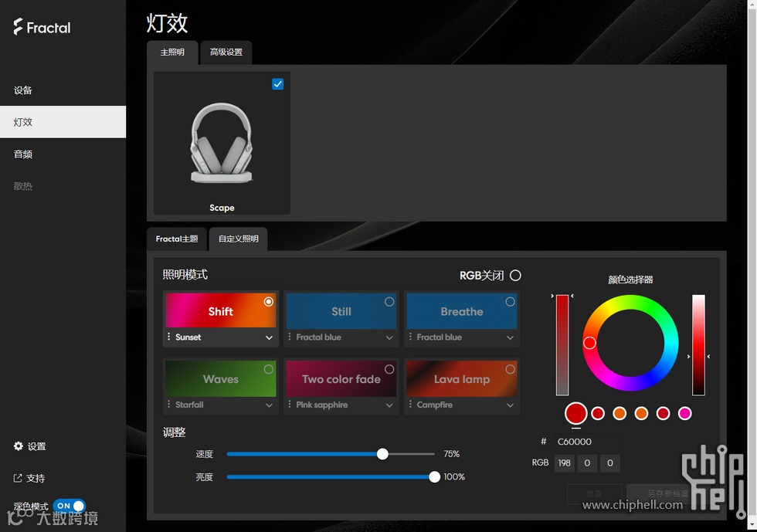Expand the Sunset preset dropdown

[269, 337]
